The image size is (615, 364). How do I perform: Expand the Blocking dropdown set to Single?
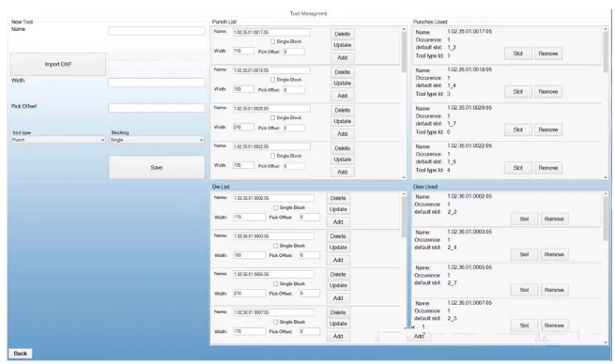click(x=157, y=140)
